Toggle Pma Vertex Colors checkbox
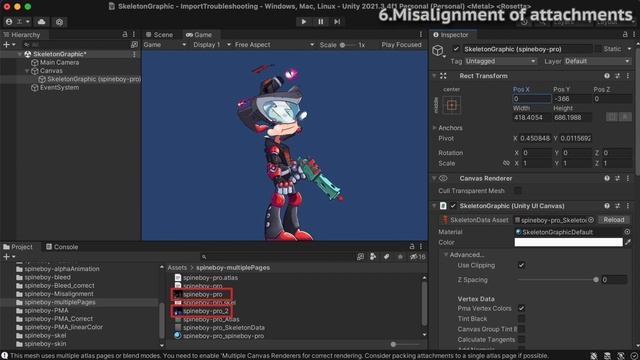This screenshot has width=640, height=360. (x=521, y=308)
